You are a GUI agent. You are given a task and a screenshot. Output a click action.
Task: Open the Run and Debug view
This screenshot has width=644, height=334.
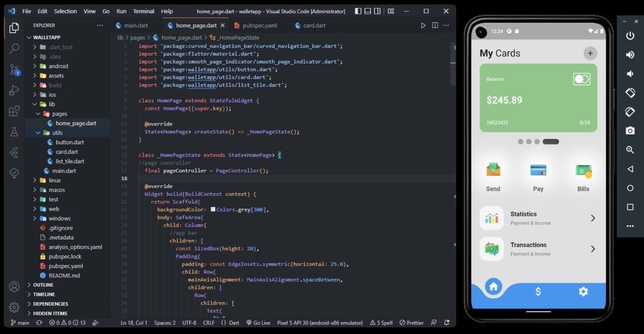point(13,91)
